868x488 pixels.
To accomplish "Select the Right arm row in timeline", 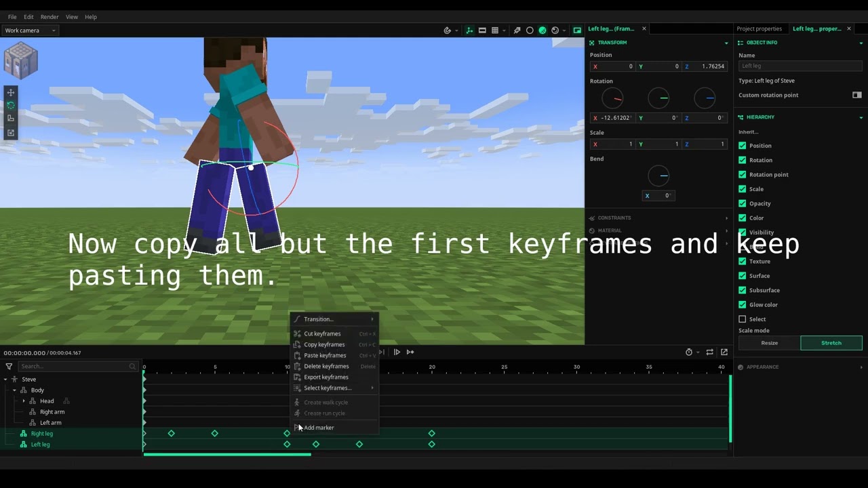I will [71, 412].
